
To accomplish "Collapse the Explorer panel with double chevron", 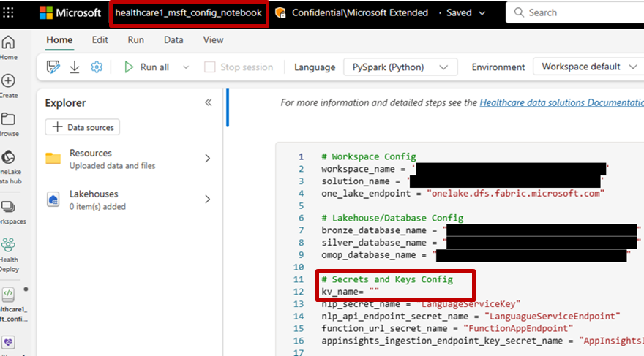I will 209,102.
